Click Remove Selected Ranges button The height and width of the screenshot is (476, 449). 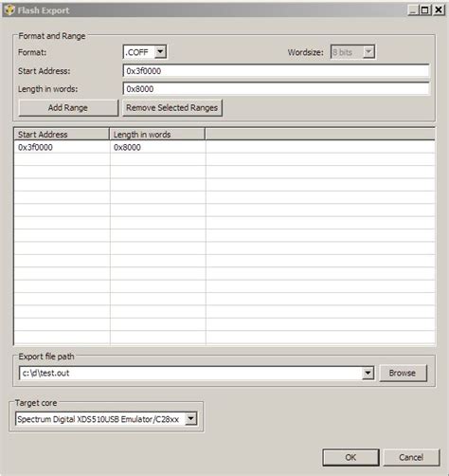point(172,108)
